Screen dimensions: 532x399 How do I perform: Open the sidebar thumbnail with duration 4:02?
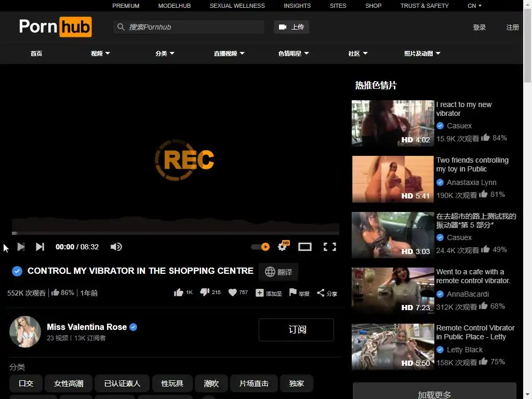pyautogui.click(x=393, y=123)
